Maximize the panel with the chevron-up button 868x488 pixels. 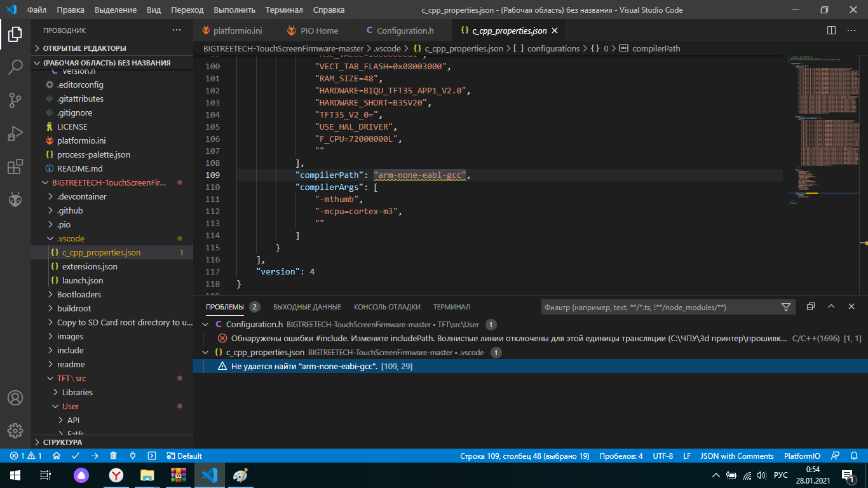click(831, 306)
